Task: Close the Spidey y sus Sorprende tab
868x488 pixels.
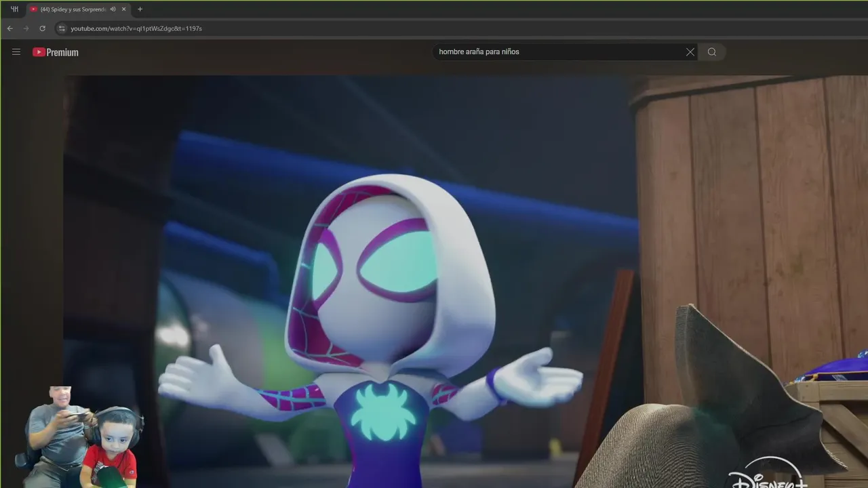Action: tap(123, 9)
